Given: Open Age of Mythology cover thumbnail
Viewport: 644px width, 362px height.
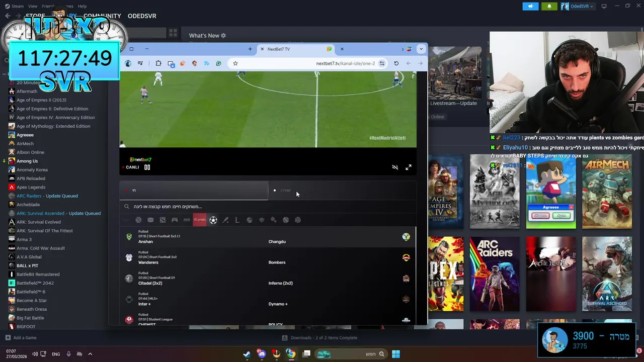Looking at the screenshot, I should tap(494, 191).
